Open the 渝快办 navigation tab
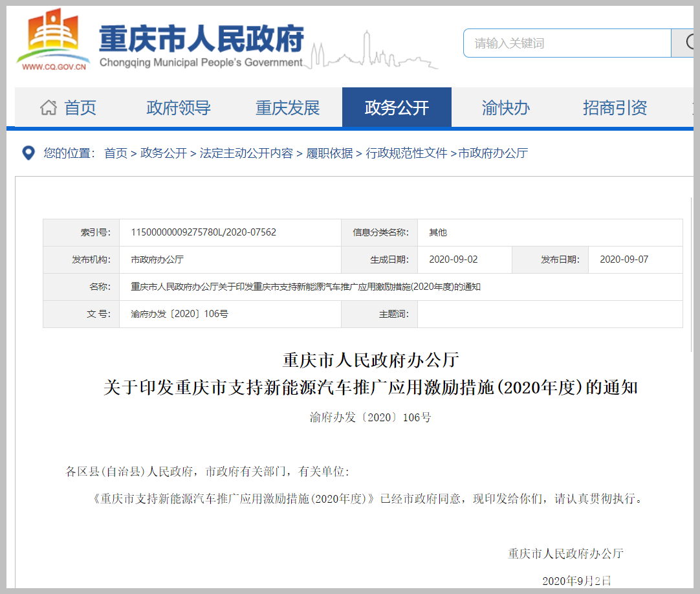 coord(506,107)
